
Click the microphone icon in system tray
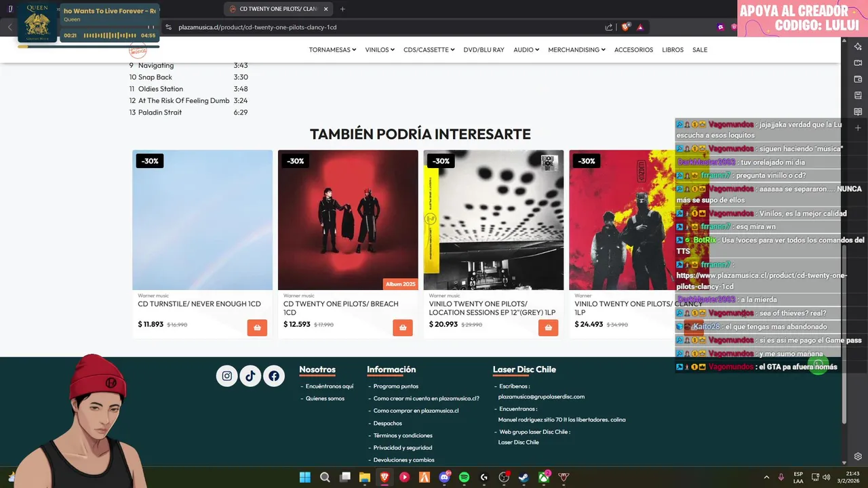pos(781,477)
